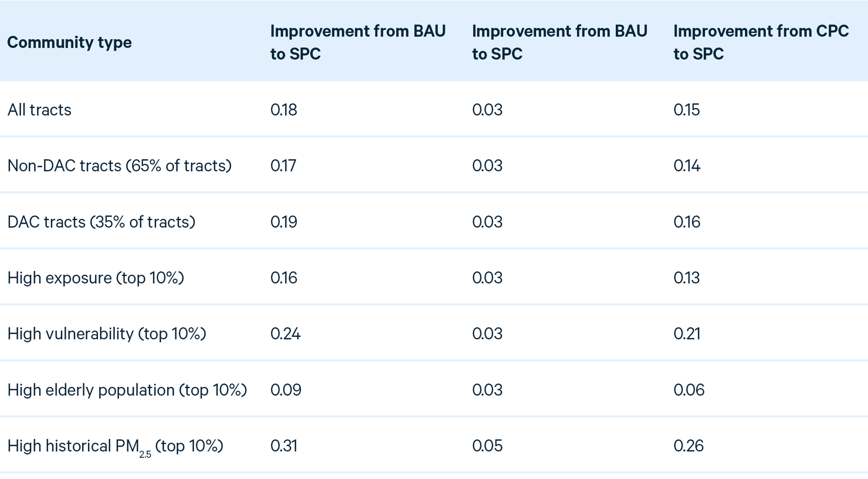Screen dimensions: 868x479
Task: Click the 0.21 High vulnerability value
Action: click(687, 333)
